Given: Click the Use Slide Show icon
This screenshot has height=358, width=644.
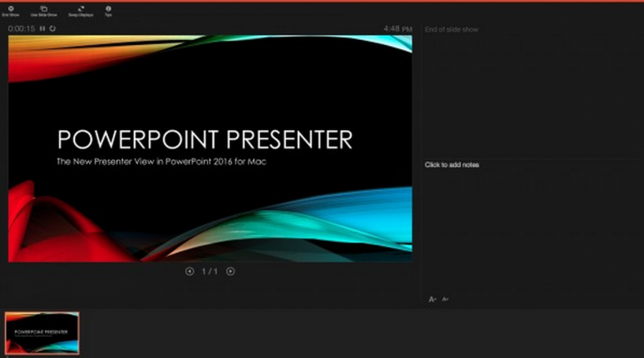Looking at the screenshot, I should coord(43,9).
